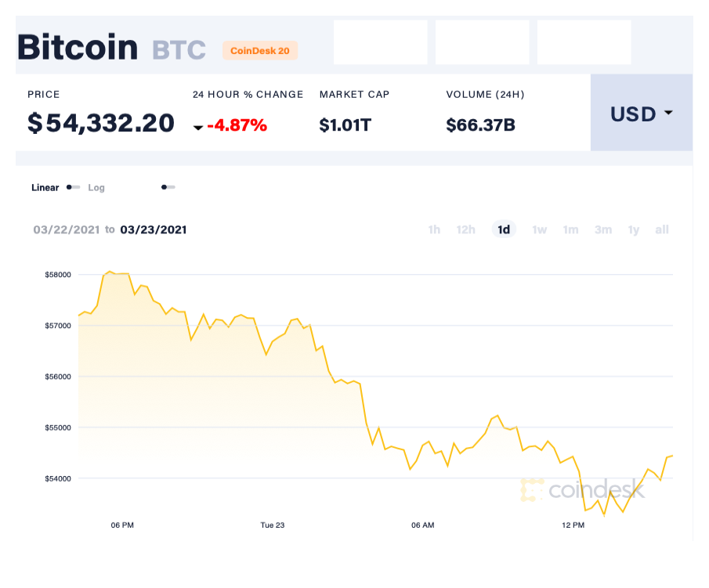This screenshot has width=709, height=588.
Task: Show the all-time price chart
Action: pos(662,229)
